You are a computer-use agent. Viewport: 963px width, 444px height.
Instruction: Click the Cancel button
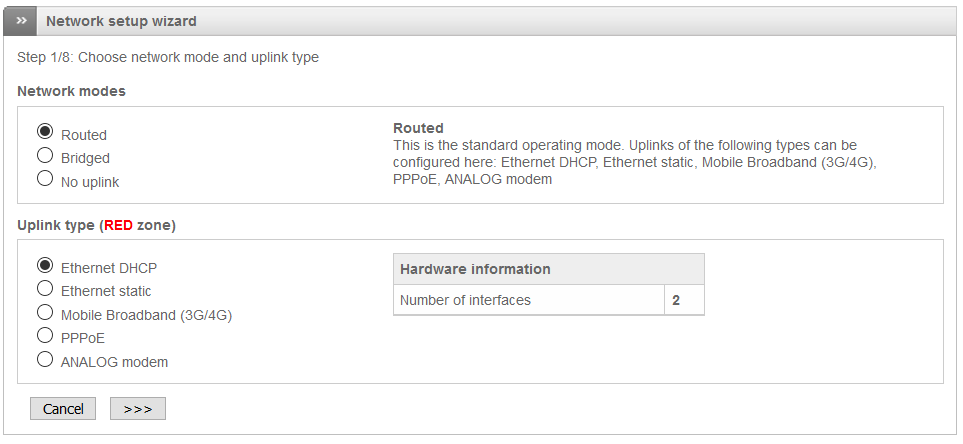(63, 409)
